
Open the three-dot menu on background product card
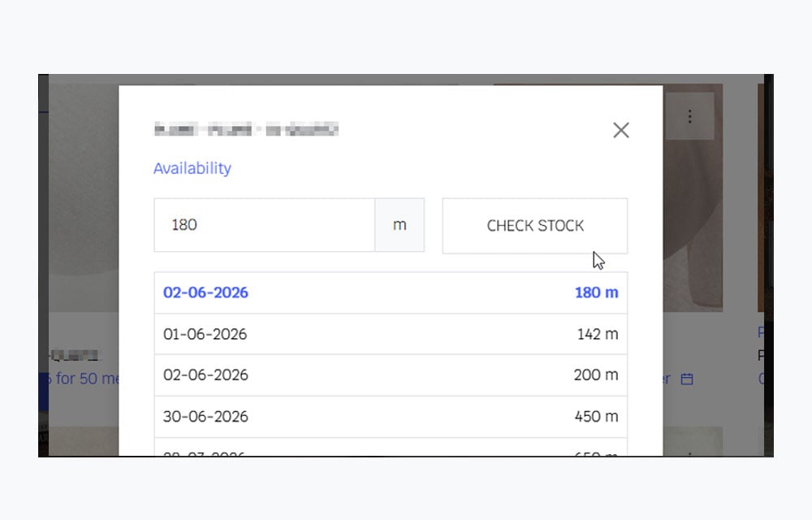[x=689, y=116]
